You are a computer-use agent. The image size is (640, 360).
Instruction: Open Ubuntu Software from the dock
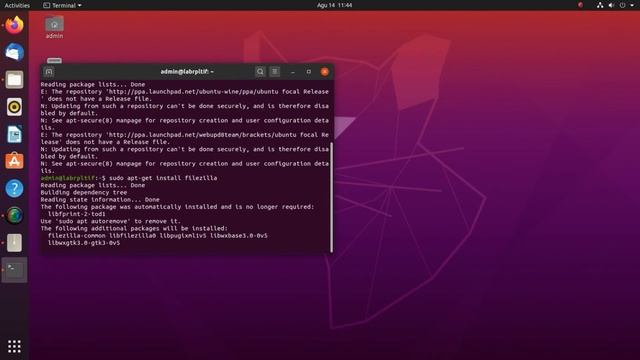(14, 161)
